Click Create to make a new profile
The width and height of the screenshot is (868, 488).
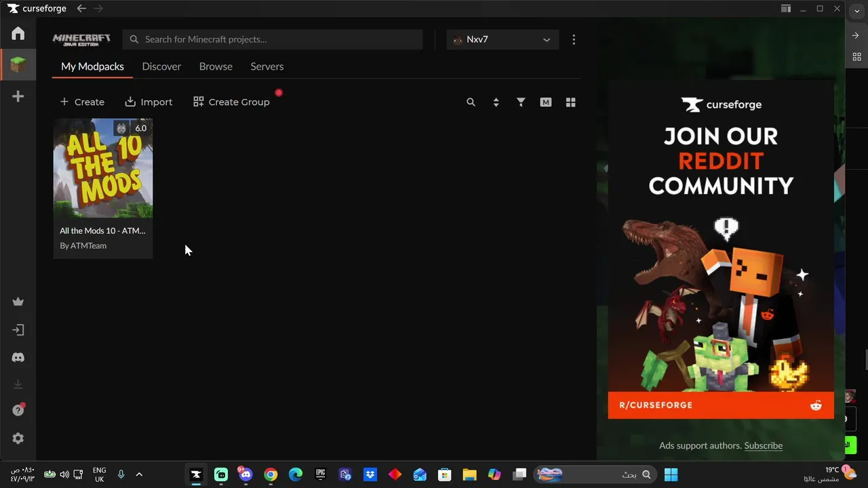point(82,102)
